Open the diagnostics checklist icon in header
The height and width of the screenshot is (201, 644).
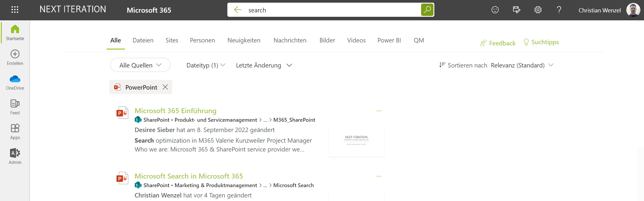coord(517,10)
